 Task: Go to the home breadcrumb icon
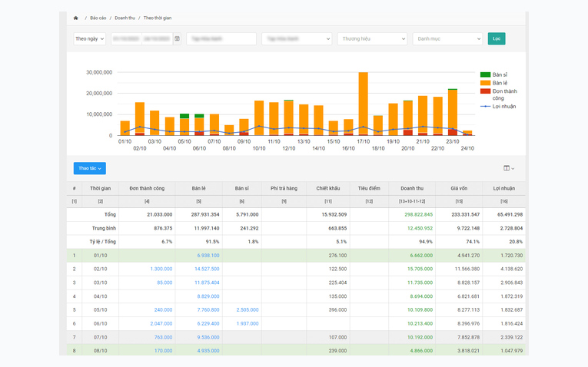(x=76, y=18)
